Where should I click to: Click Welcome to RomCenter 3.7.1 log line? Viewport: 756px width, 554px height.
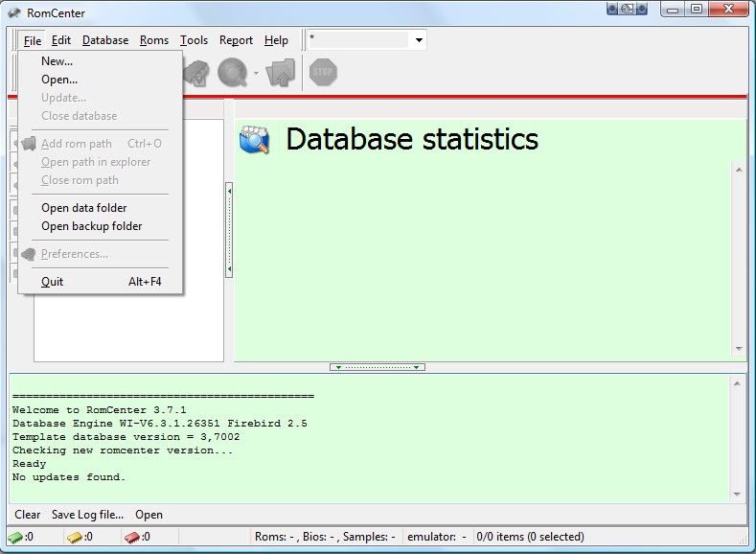click(x=100, y=410)
